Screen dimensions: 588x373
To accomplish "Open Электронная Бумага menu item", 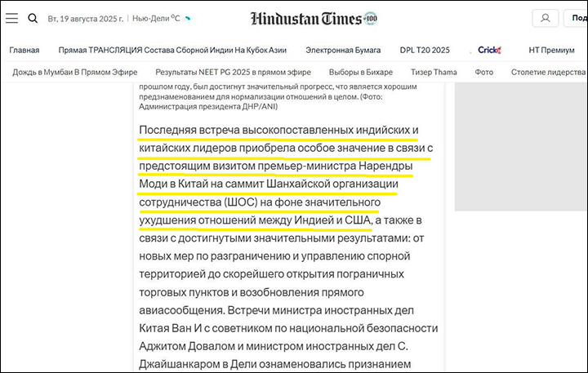I will click(343, 51).
